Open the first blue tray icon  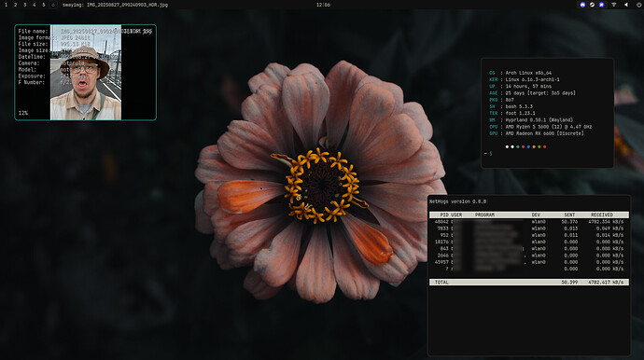(582, 5)
